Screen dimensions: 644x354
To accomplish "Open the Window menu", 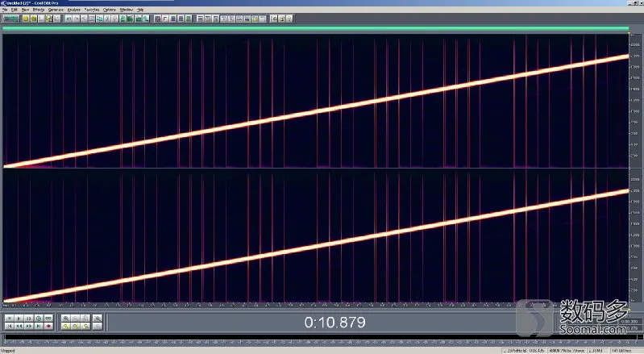I will pyautogui.click(x=126, y=10).
